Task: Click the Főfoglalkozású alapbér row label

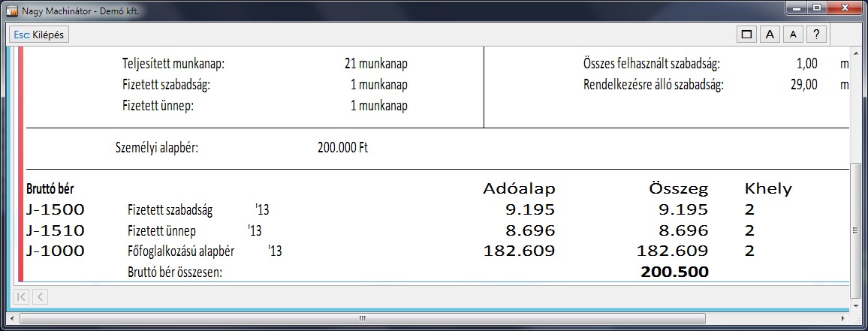Action: [181, 251]
